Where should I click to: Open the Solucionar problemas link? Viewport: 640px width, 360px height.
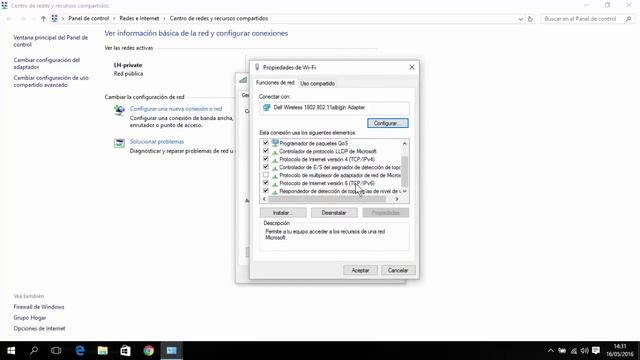(x=157, y=141)
